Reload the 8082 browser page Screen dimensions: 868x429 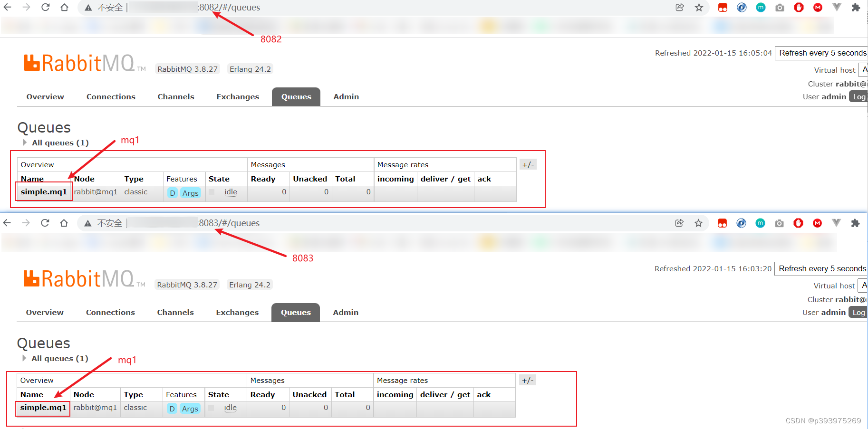point(46,8)
